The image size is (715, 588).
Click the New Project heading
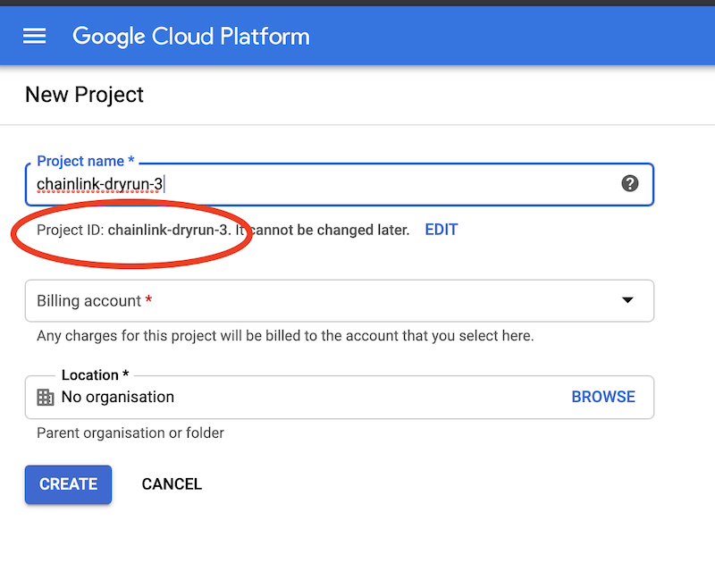click(x=84, y=95)
